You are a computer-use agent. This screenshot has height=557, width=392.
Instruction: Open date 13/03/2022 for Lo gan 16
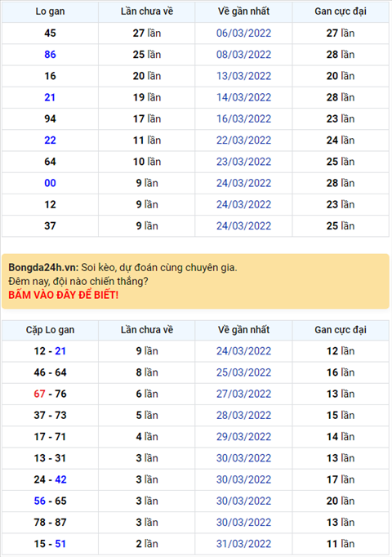[243, 76]
